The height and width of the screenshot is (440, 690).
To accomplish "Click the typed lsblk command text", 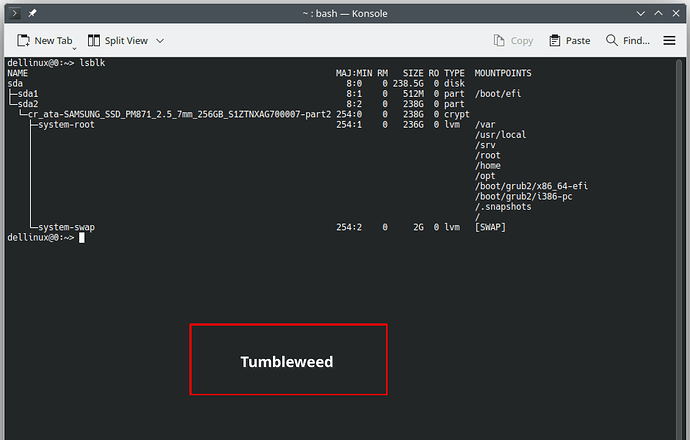I will pyautogui.click(x=93, y=63).
